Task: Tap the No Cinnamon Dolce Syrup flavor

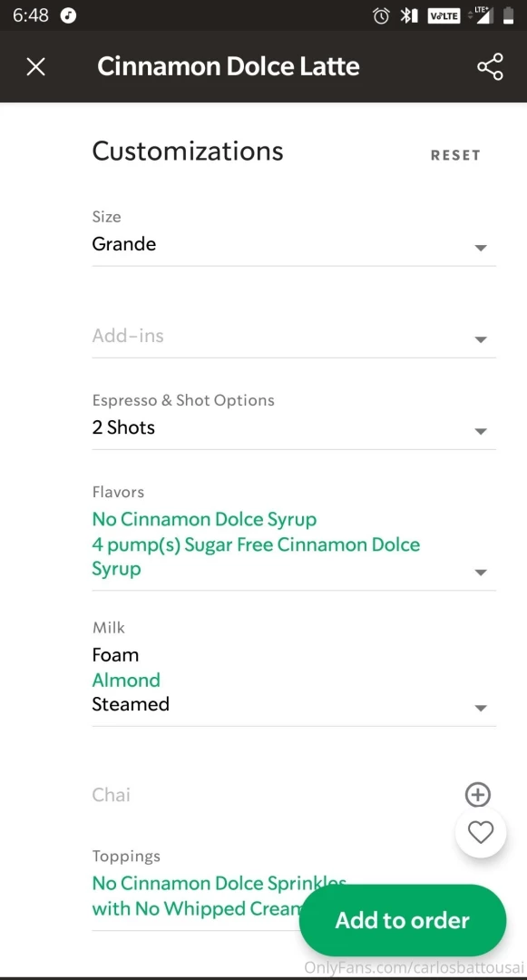Action: click(204, 519)
